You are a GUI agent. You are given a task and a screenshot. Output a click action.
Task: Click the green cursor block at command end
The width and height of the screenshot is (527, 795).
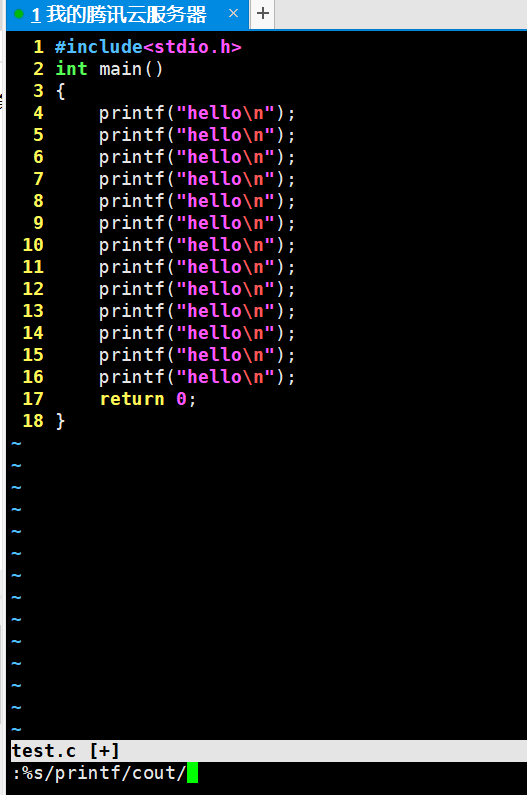click(x=192, y=773)
